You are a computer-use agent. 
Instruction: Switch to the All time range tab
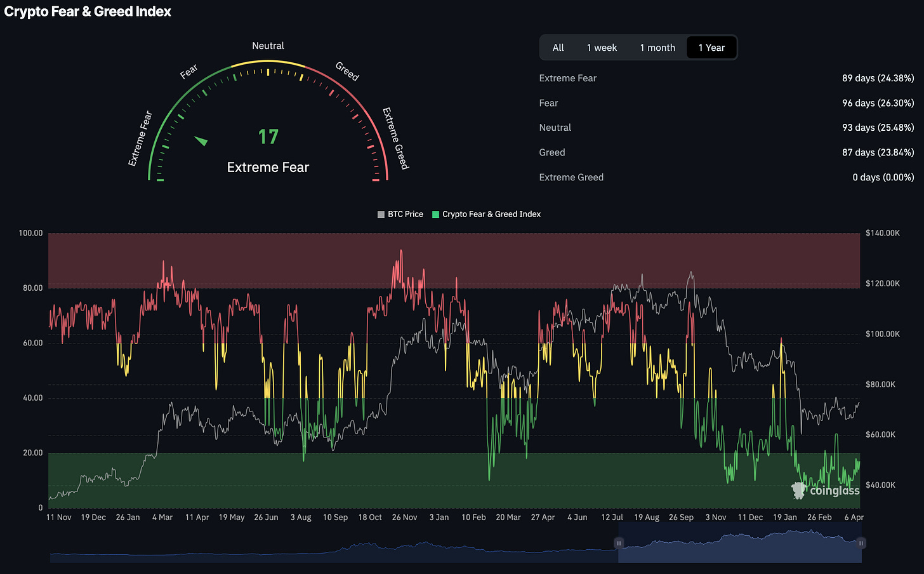click(558, 48)
